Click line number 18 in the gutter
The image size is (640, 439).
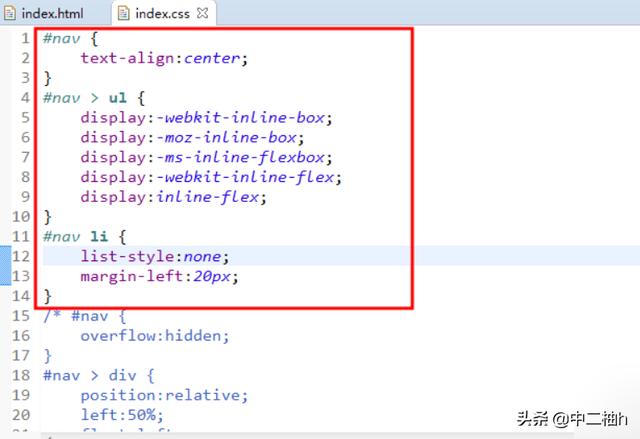point(21,375)
